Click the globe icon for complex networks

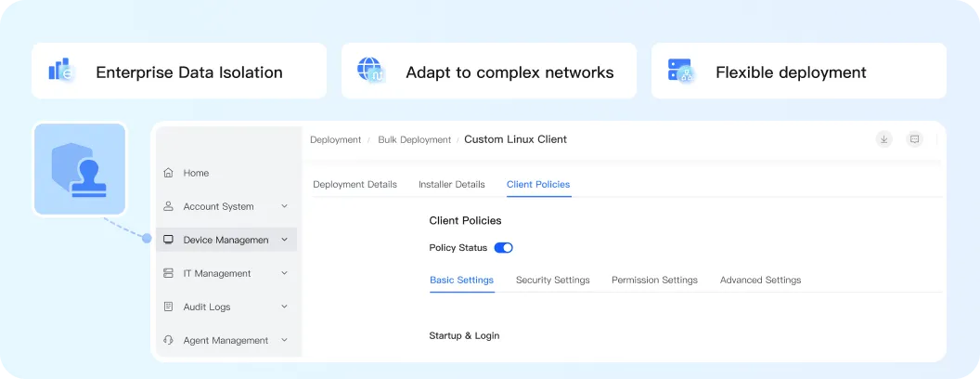(x=371, y=71)
